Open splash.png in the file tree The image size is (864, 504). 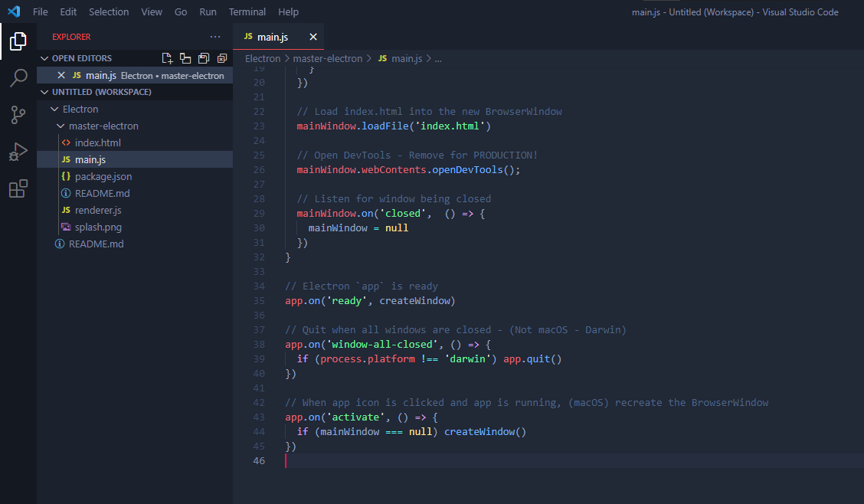(x=98, y=227)
